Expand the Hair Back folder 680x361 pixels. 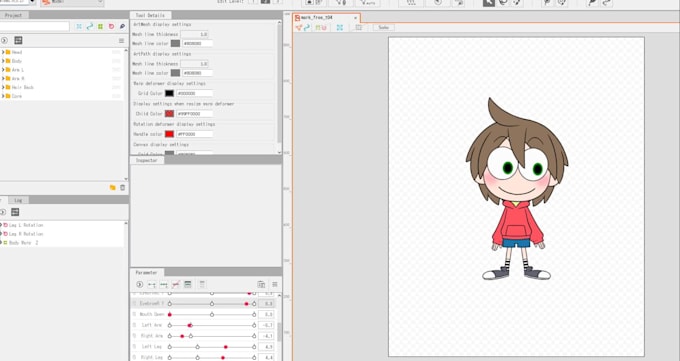pos(3,87)
